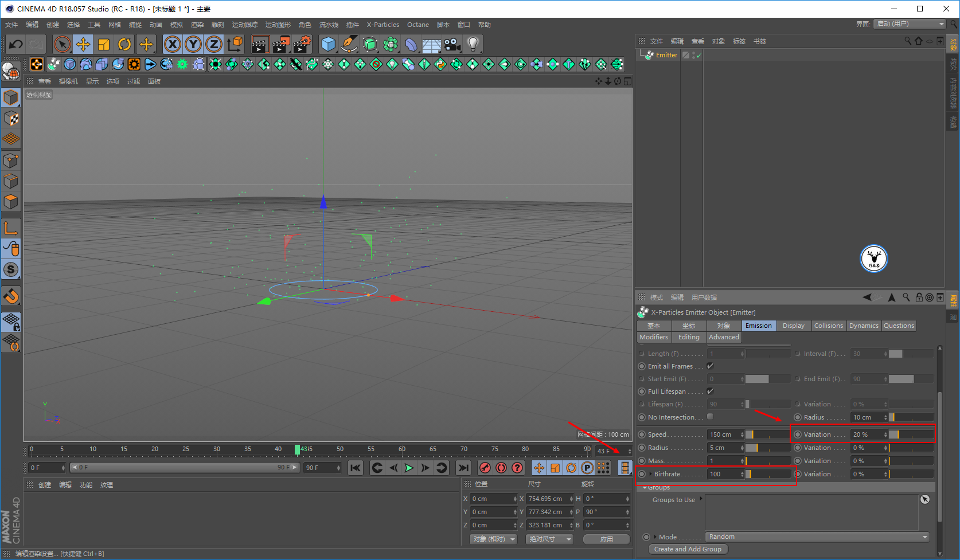The width and height of the screenshot is (960, 560).
Task: Switch to Edges mode
Action: (11, 182)
